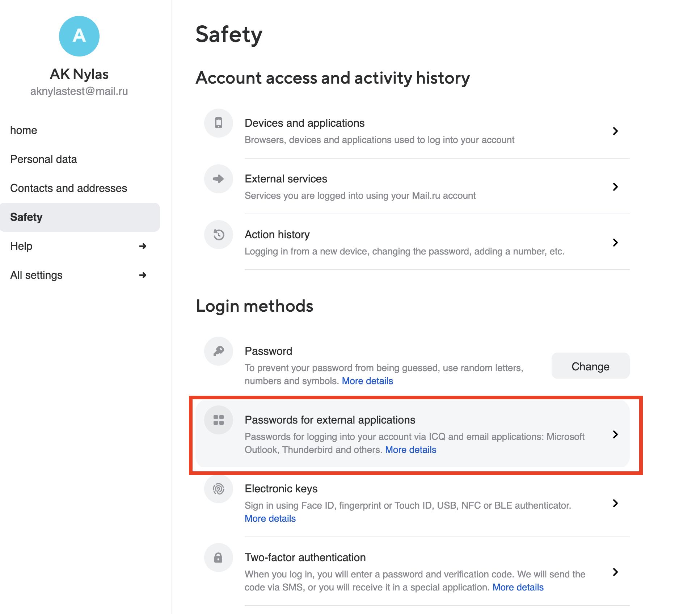Click the Password key icon
The image size is (700, 614).
(218, 351)
